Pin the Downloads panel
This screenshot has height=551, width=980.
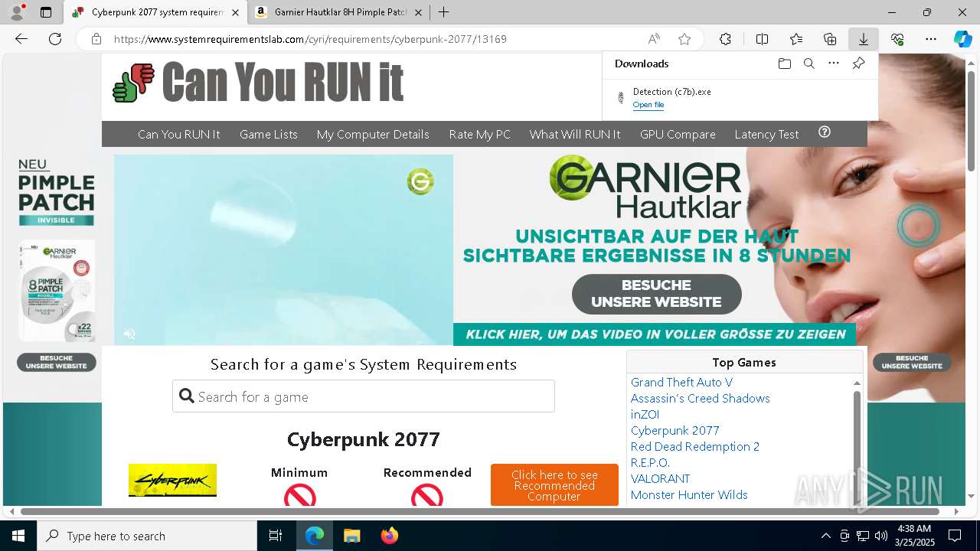click(858, 64)
